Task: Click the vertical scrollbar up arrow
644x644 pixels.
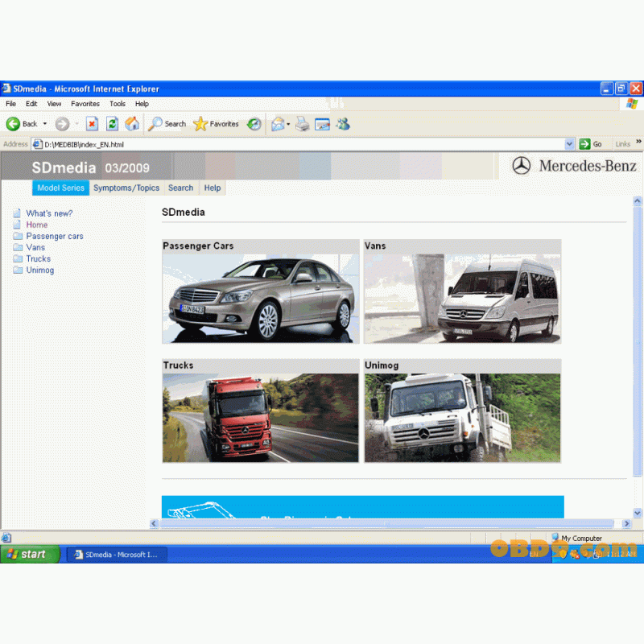Action: (x=638, y=200)
